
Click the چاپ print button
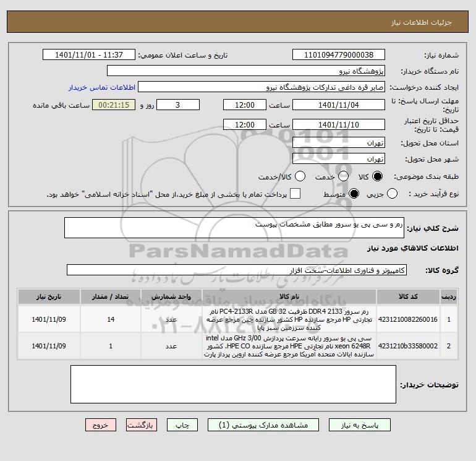pyautogui.click(x=182, y=425)
